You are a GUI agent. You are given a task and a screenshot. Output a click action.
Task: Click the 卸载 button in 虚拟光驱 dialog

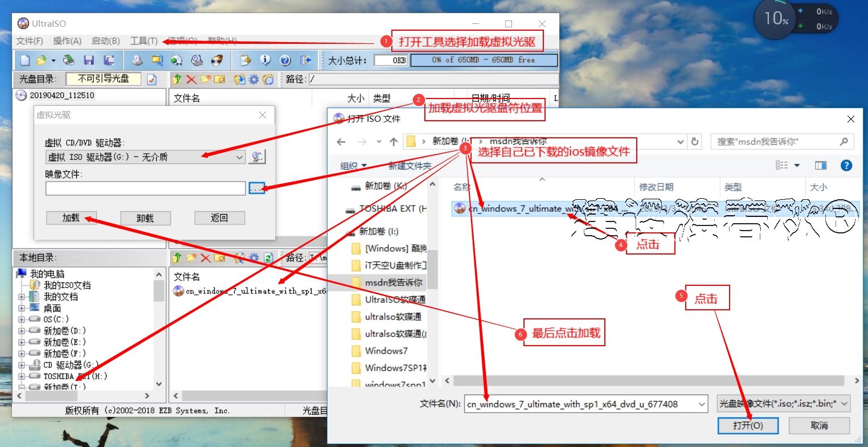coord(145,218)
